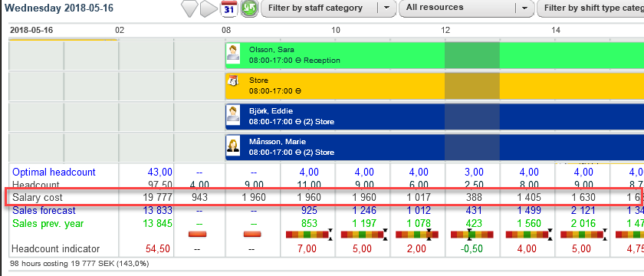Image resolution: width=644 pixels, height=276 pixels.
Task: Click the Sales forecast row label
Action: click(44, 211)
